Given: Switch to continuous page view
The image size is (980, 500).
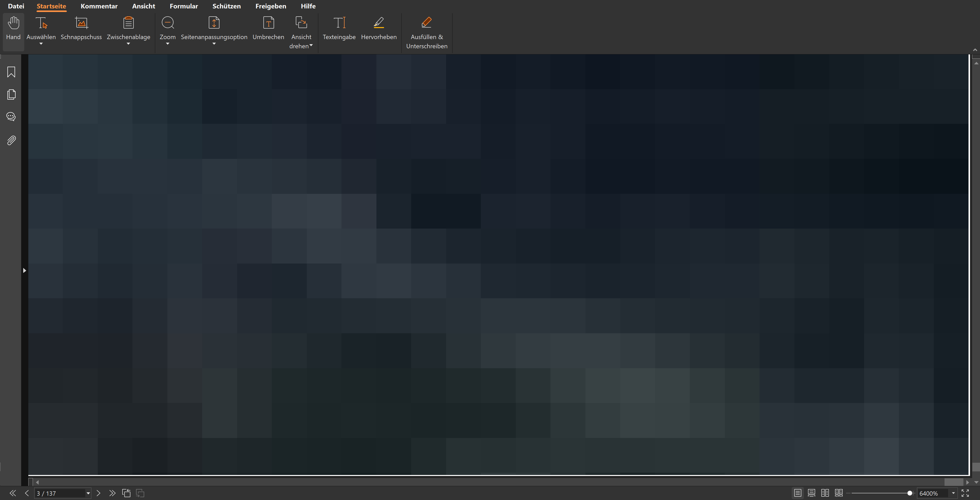Looking at the screenshot, I should coord(812,493).
